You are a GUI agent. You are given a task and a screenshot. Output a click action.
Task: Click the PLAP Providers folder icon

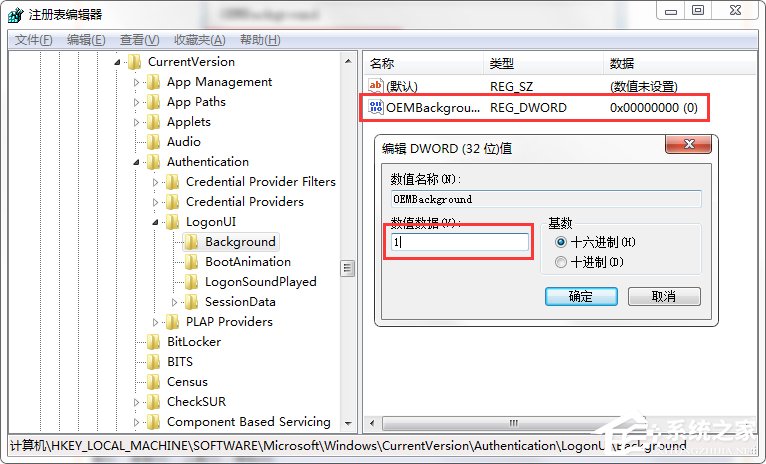172,322
